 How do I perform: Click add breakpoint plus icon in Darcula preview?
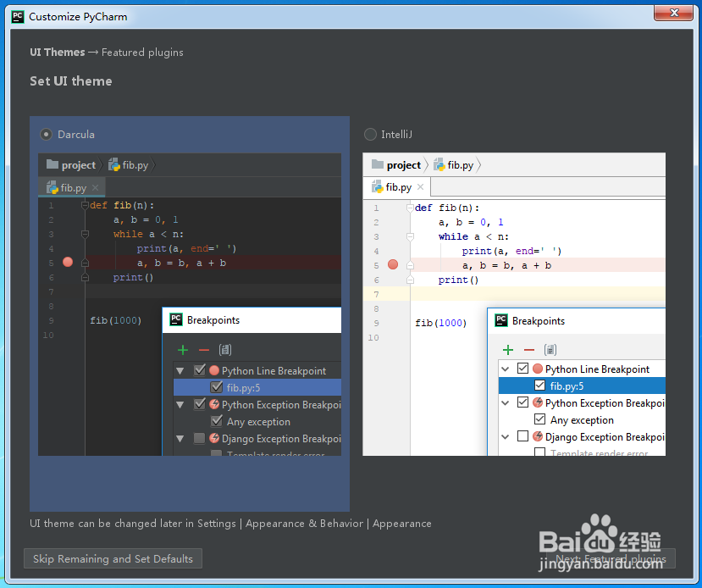(x=183, y=350)
